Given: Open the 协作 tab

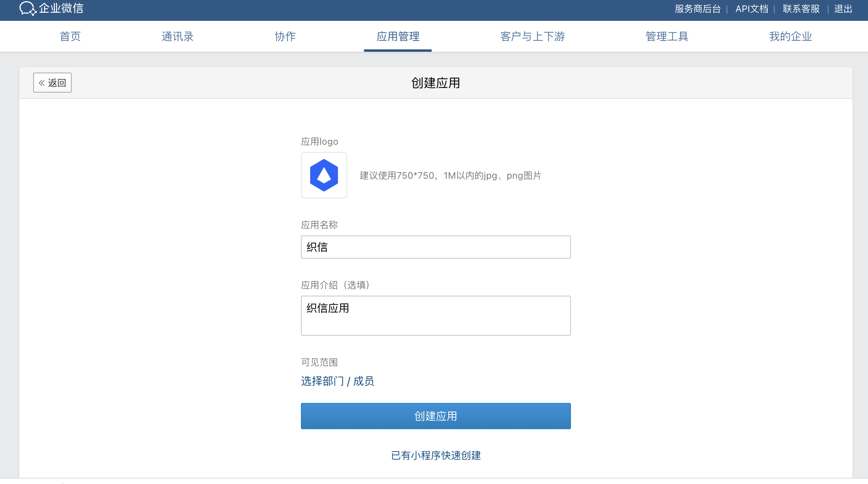Looking at the screenshot, I should (285, 36).
